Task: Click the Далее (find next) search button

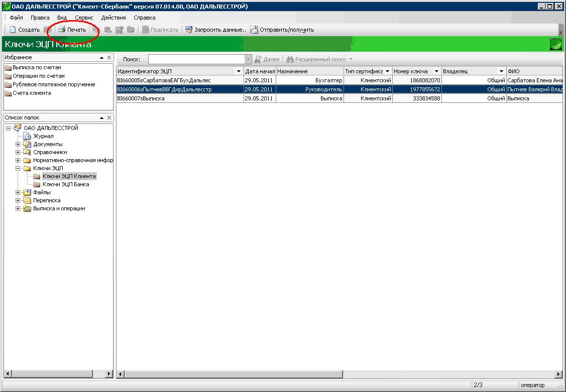Action: click(x=267, y=59)
